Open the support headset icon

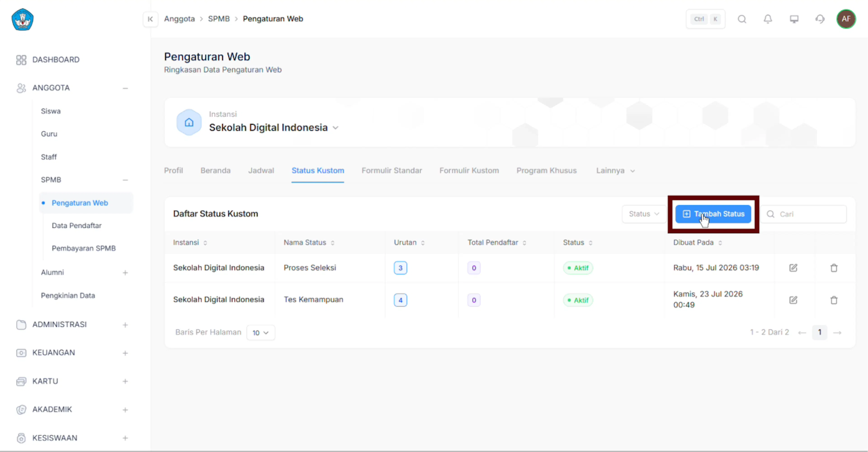[x=820, y=19]
